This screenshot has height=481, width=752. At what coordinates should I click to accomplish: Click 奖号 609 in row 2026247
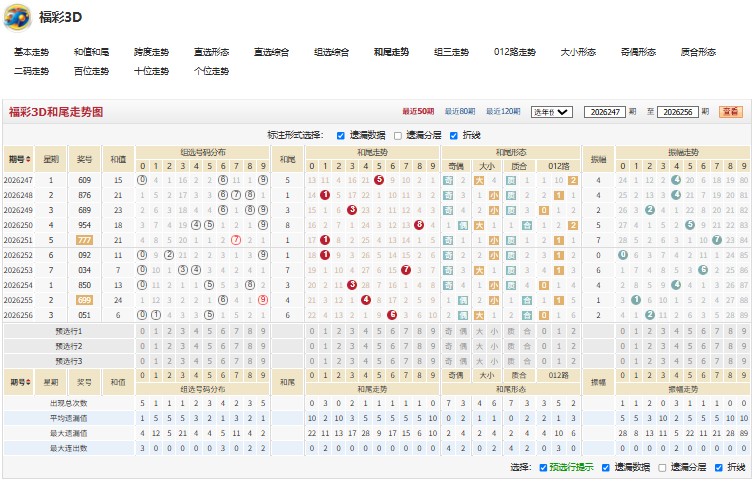point(84,180)
